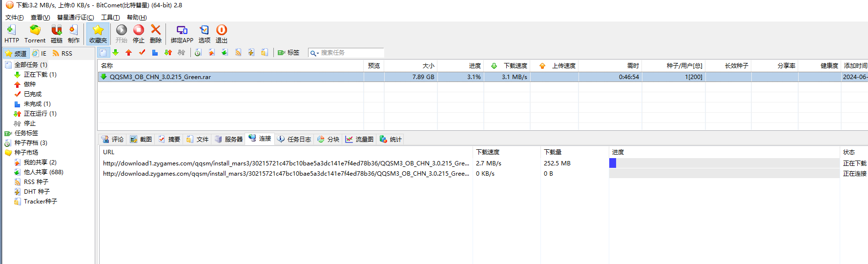Select 正在运行 (1) in the sidebar

pos(40,114)
